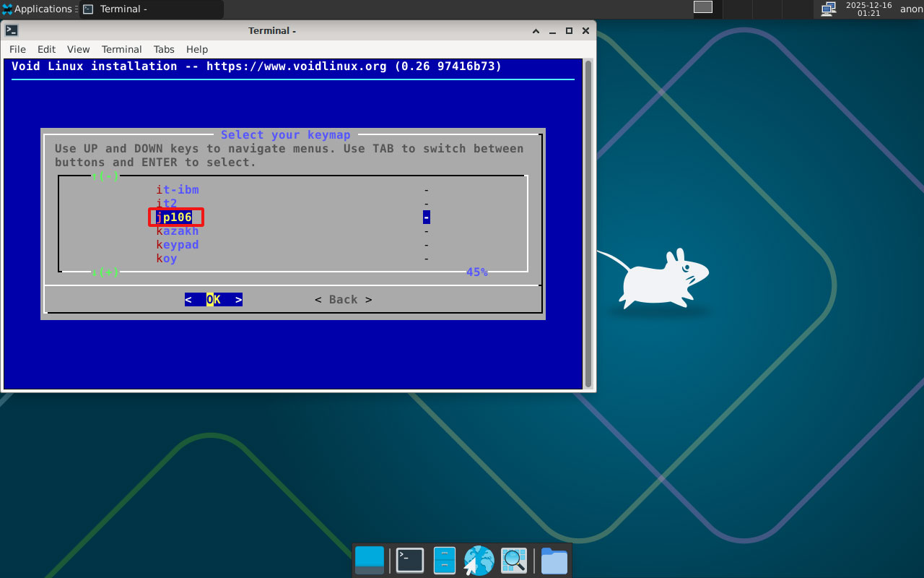Click the network connection tray icon
The width and height of the screenshot is (924, 578).
(828, 9)
